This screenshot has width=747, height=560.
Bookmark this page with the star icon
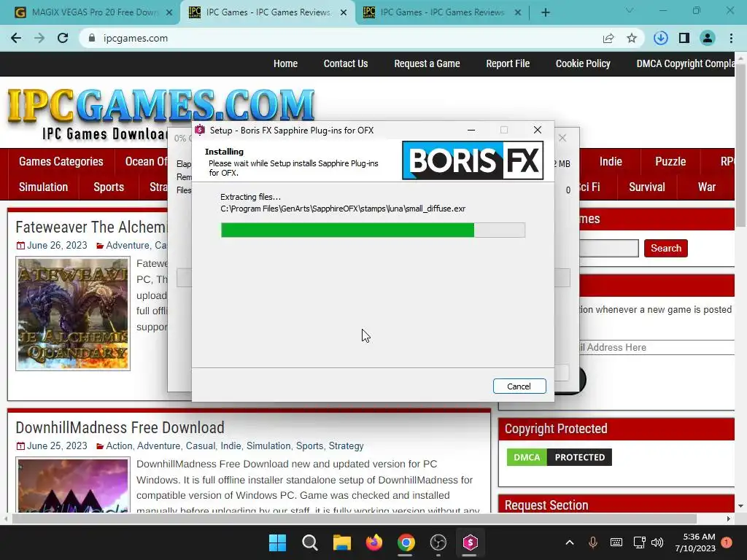(632, 38)
